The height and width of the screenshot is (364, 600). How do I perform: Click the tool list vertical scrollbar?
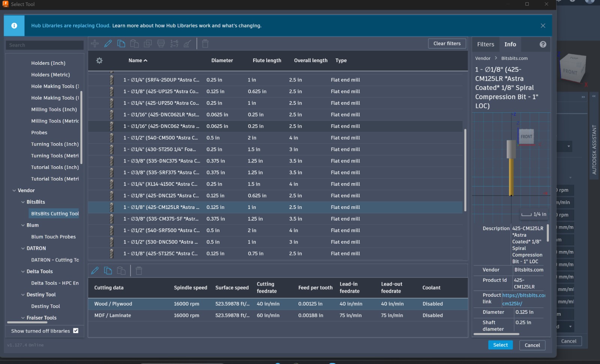coord(465,170)
